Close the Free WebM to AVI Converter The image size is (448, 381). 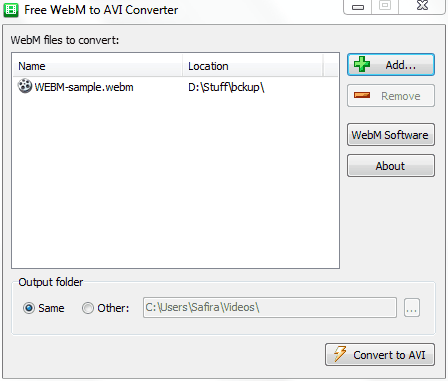point(422,6)
